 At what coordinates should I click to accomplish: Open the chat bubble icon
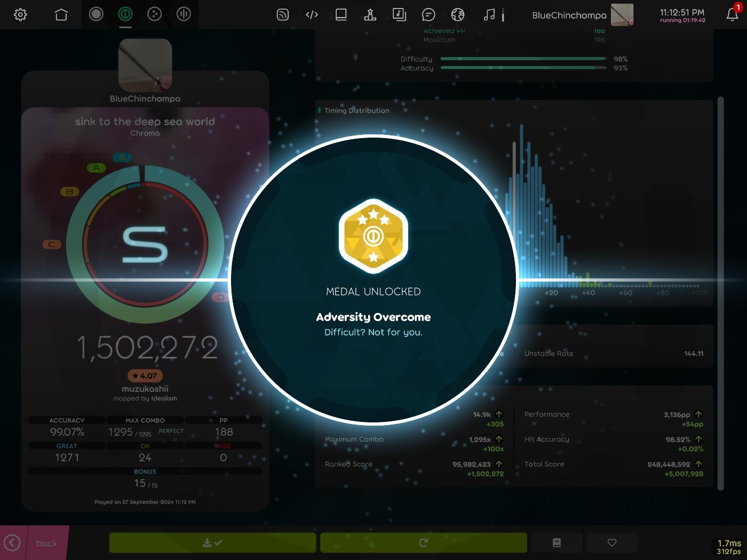click(x=428, y=15)
